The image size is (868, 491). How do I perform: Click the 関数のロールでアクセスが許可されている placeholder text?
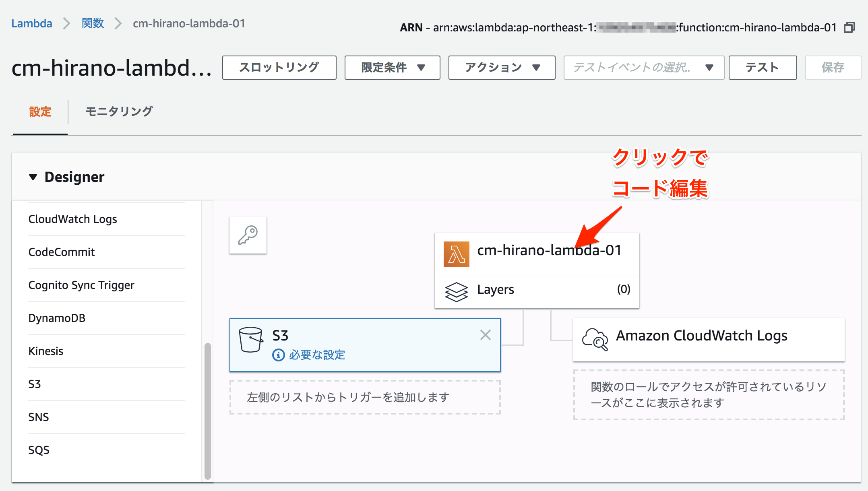click(709, 395)
